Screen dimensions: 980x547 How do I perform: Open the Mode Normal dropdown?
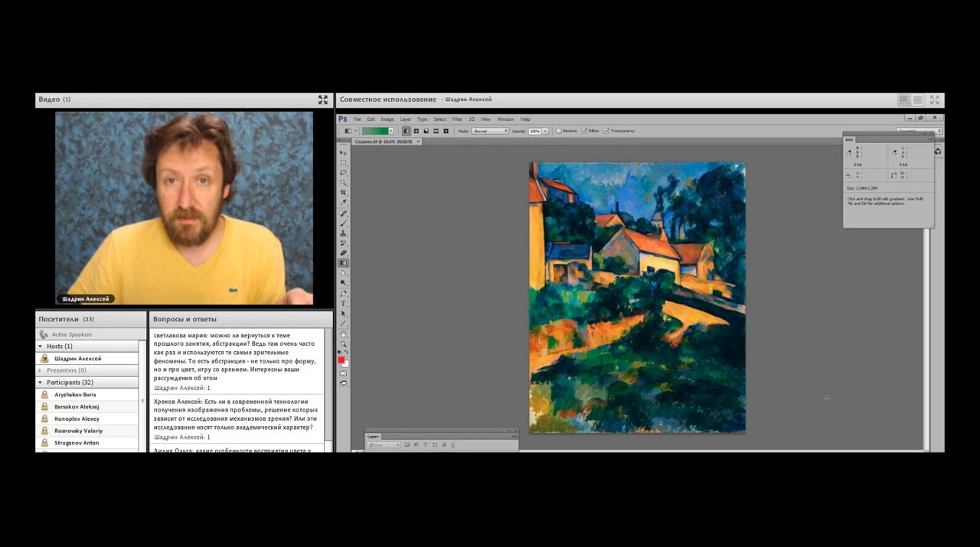(490, 131)
